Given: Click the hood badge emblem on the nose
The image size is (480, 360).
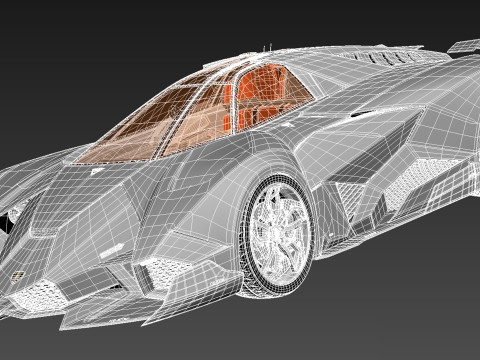Looking at the screenshot, I should point(18,275).
